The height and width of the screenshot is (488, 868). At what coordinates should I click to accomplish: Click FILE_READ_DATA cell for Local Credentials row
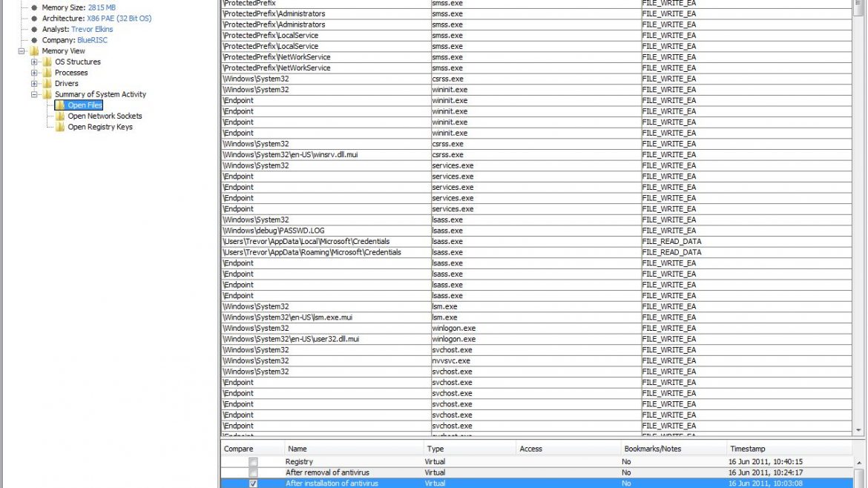point(746,242)
